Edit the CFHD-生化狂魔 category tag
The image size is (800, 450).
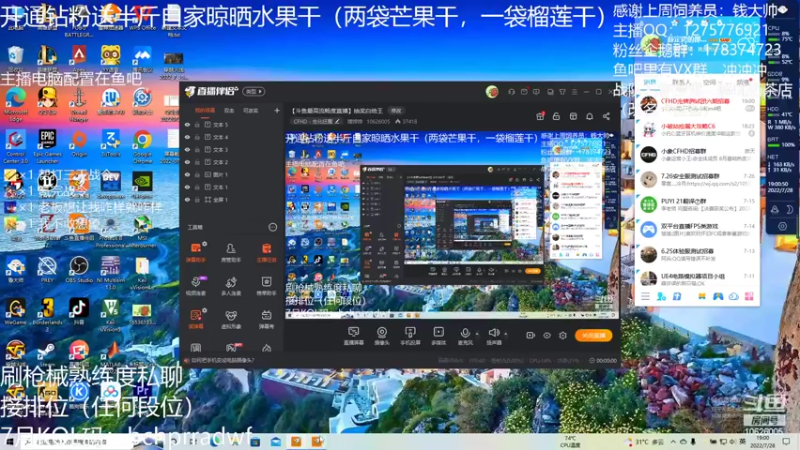pos(316,121)
